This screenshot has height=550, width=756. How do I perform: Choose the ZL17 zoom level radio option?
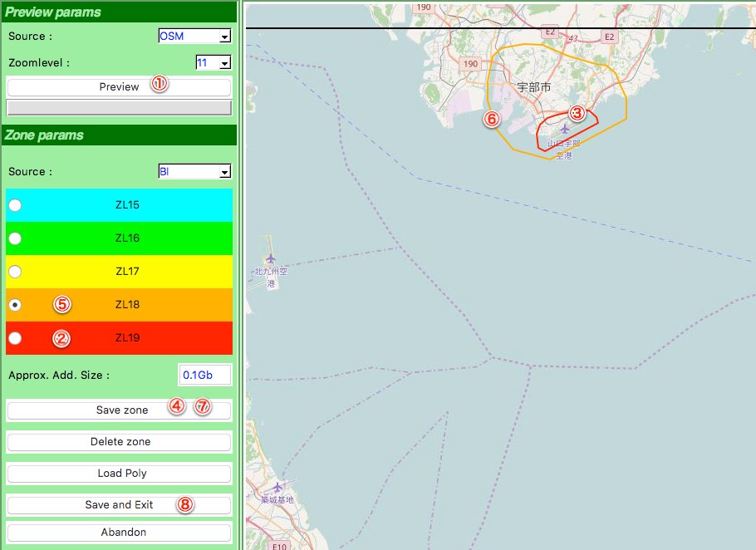[15, 272]
